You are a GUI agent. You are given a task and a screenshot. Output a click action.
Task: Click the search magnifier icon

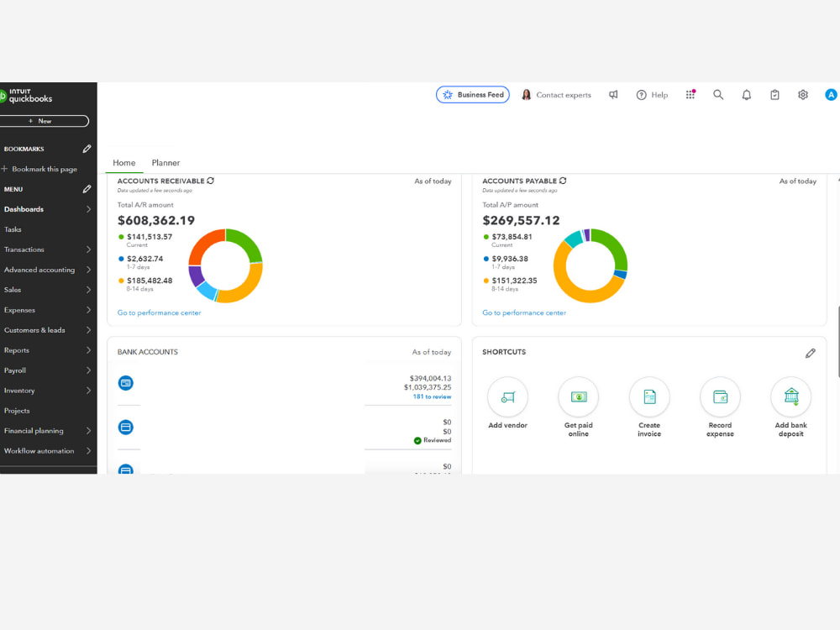pyautogui.click(x=718, y=95)
